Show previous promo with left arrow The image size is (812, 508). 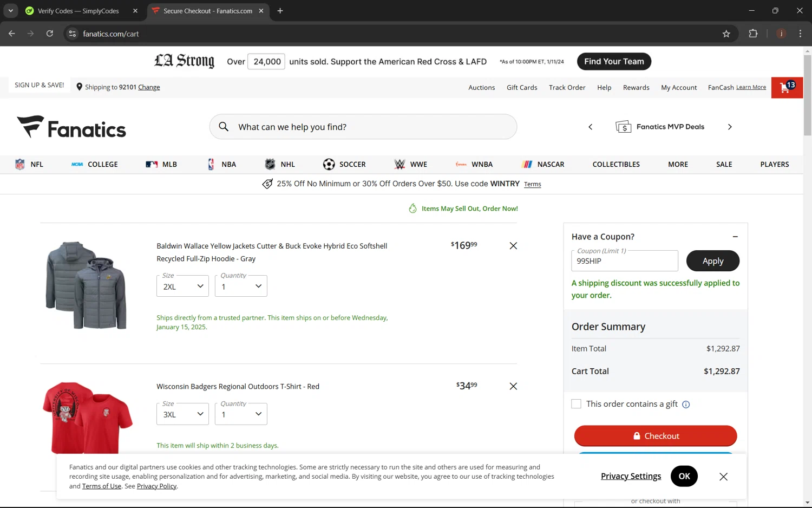(x=590, y=127)
